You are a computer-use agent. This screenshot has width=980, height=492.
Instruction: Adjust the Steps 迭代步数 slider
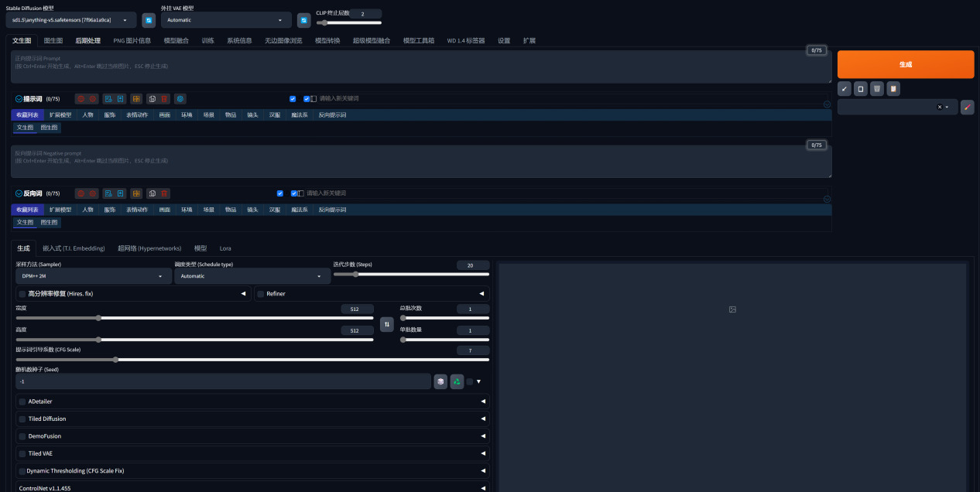tap(411, 274)
